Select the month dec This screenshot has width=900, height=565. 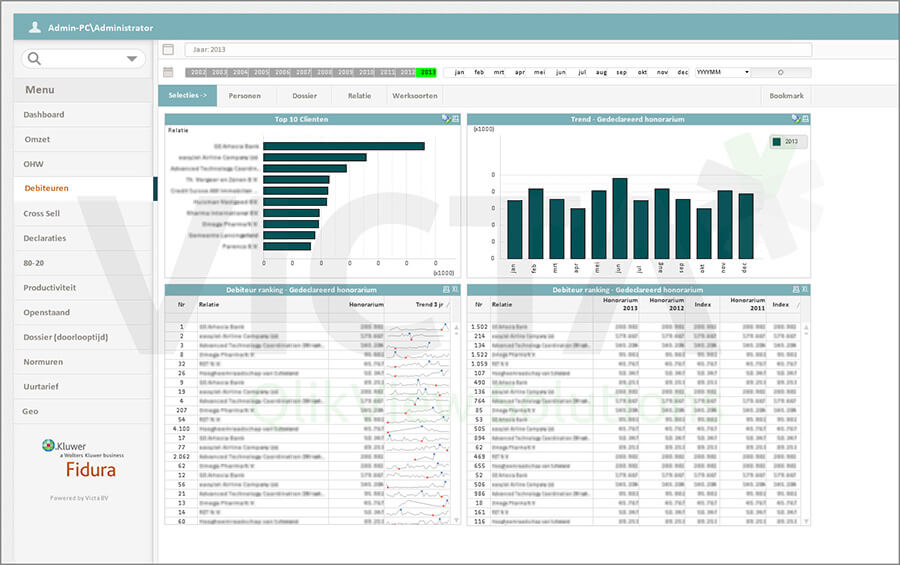(x=682, y=72)
